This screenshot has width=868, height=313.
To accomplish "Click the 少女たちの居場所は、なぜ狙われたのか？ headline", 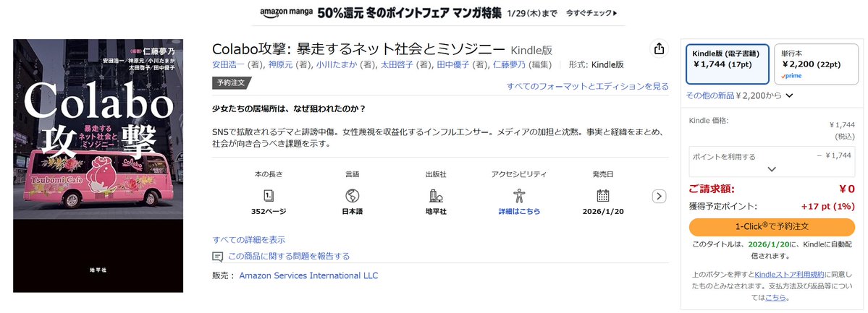I will click(x=289, y=108).
